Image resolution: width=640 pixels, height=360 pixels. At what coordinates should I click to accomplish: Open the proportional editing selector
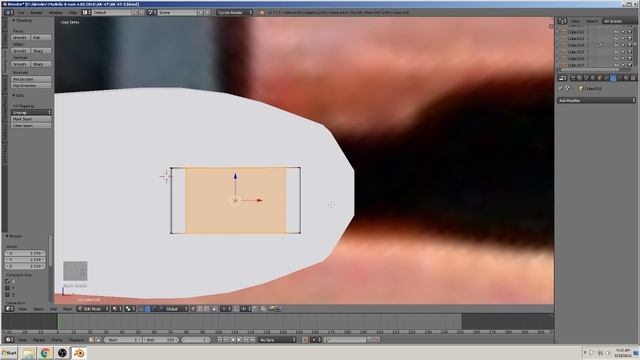click(x=226, y=309)
